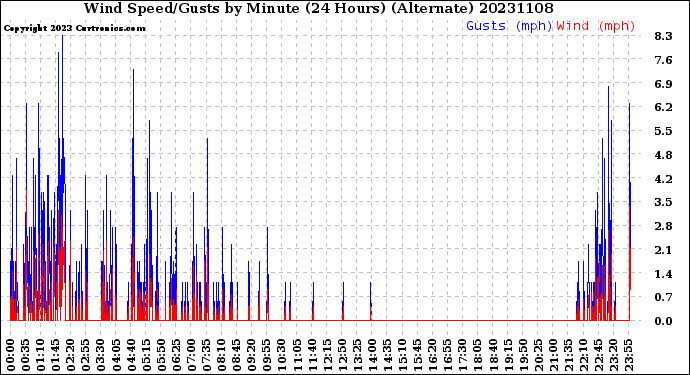The image size is (690, 375).
Task: Click the 09:20 time axis label
Action: coord(252,355)
